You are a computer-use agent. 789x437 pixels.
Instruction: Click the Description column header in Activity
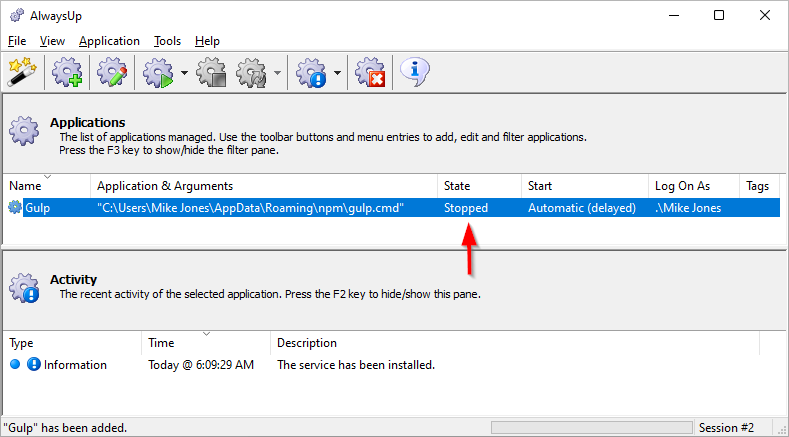click(x=515, y=343)
